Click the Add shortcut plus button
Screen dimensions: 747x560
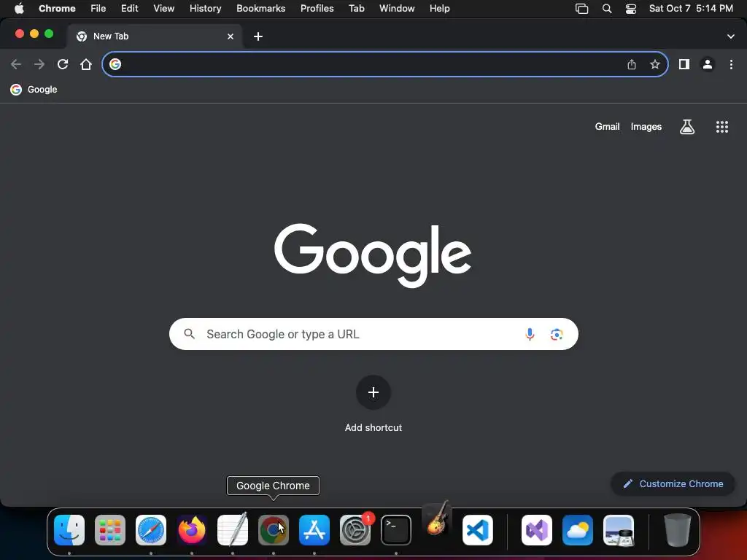point(373,392)
